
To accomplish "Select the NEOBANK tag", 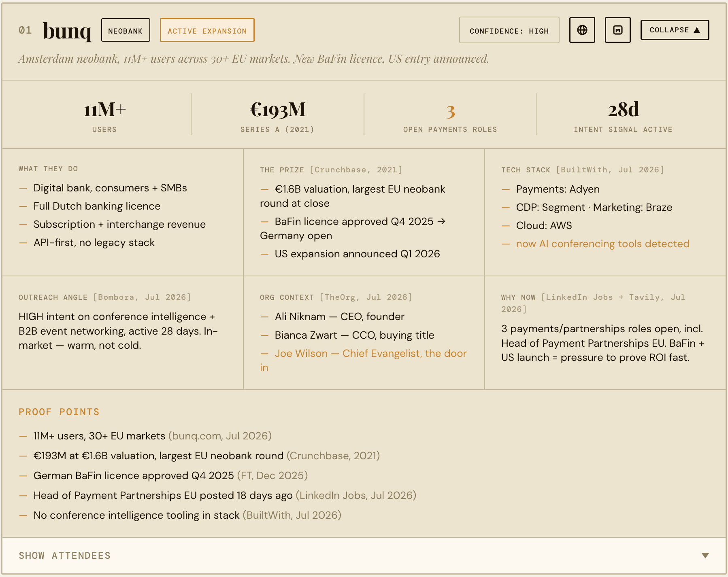I will [x=126, y=30].
